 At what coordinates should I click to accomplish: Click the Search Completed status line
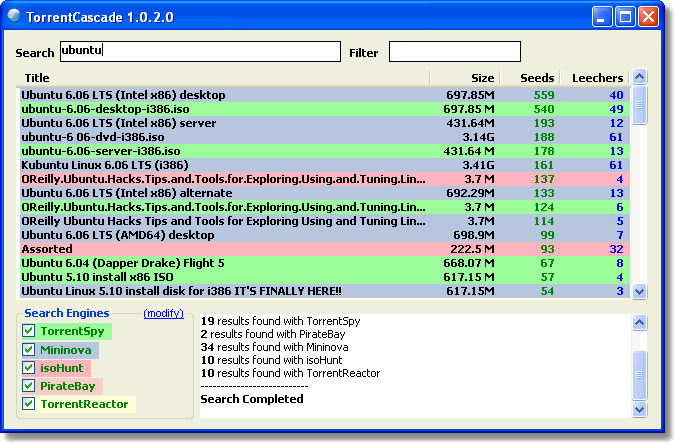(x=252, y=399)
